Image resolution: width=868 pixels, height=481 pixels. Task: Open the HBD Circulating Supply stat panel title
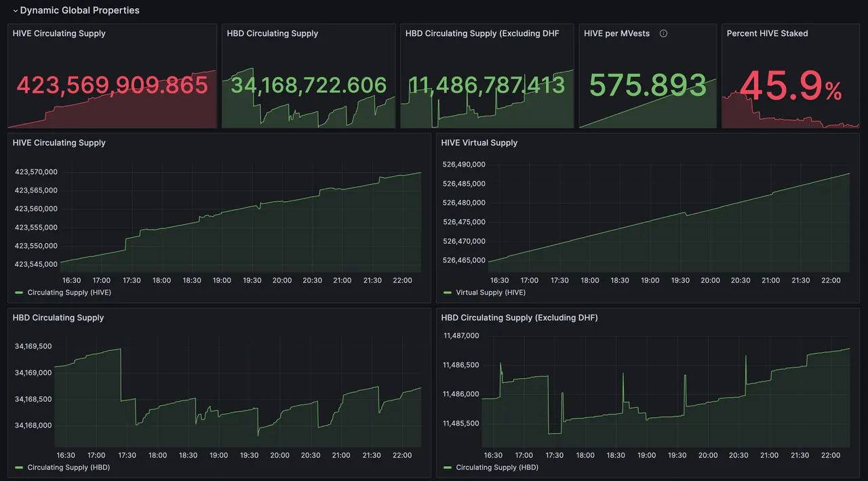273,33
